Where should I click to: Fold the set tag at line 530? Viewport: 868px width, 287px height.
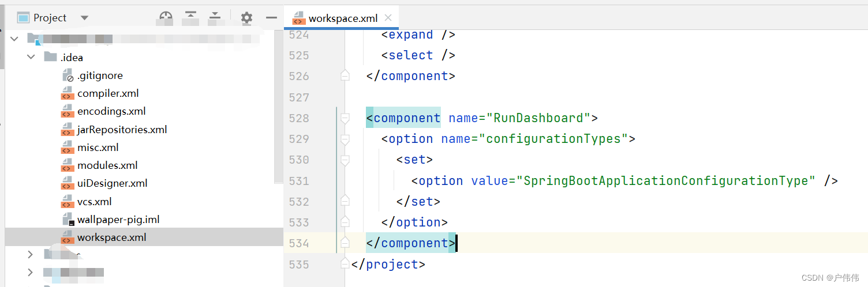(345, 160)
